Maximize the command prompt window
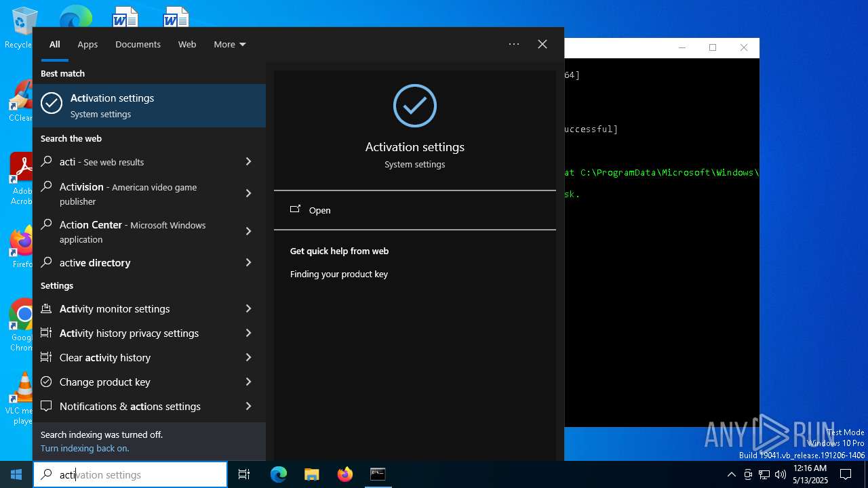868x488 pixels. pyautogui.click(x=713, y=47)
